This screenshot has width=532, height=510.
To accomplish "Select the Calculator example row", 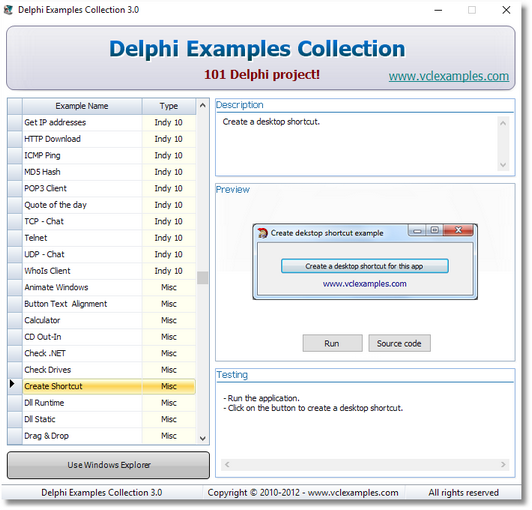I will click(x=109, y=320).
